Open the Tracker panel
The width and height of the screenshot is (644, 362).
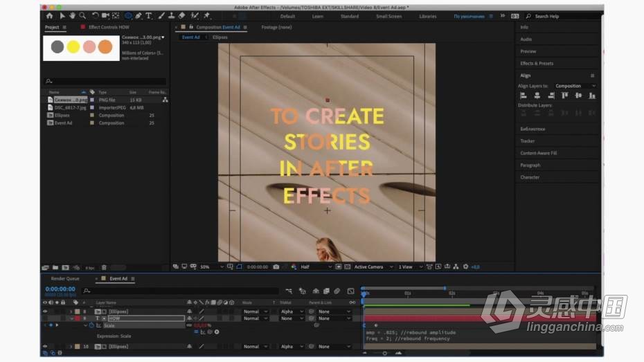[x=527, y=141]
